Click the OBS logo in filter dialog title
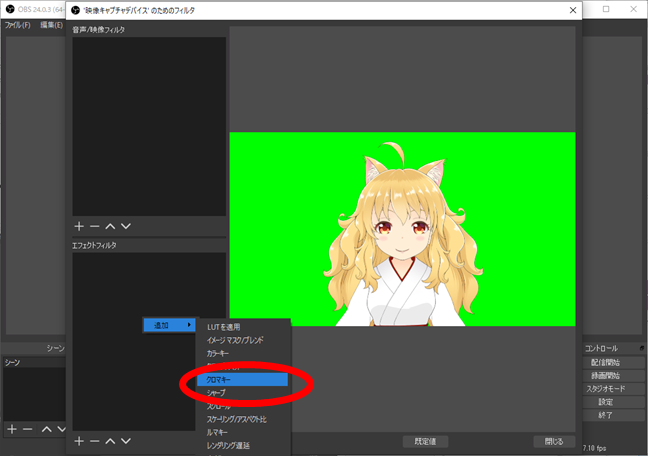 click(75, 10)
